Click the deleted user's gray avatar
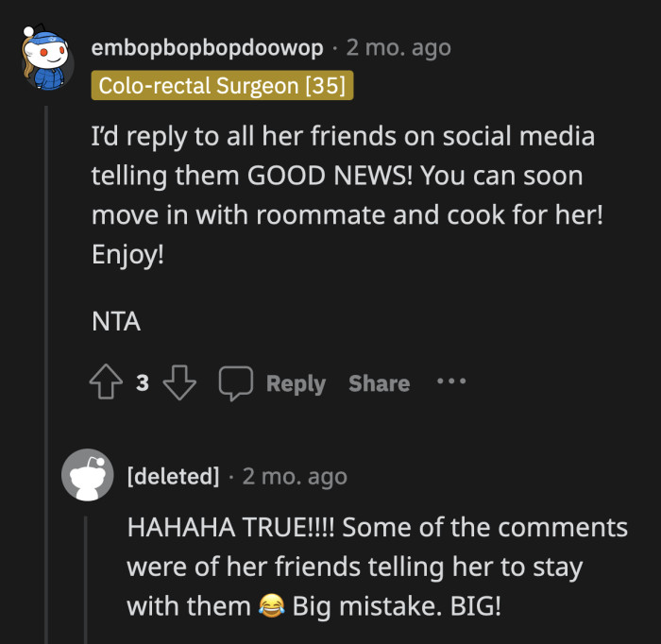 tap(88, 475)
